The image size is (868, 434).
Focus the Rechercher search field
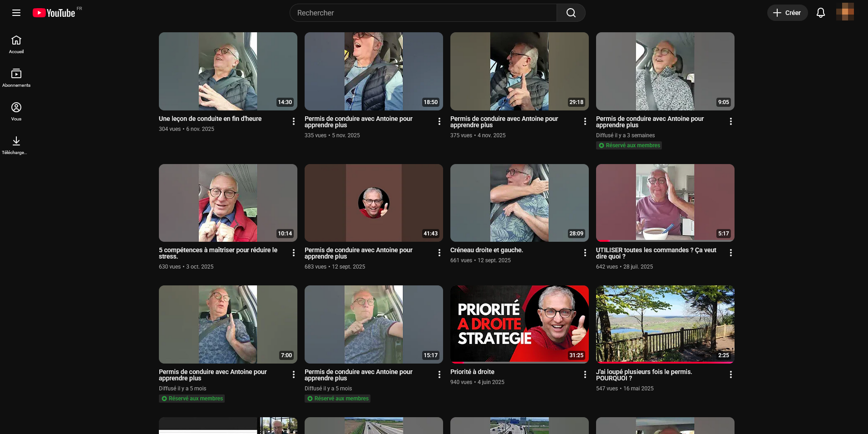coord(422,13)
